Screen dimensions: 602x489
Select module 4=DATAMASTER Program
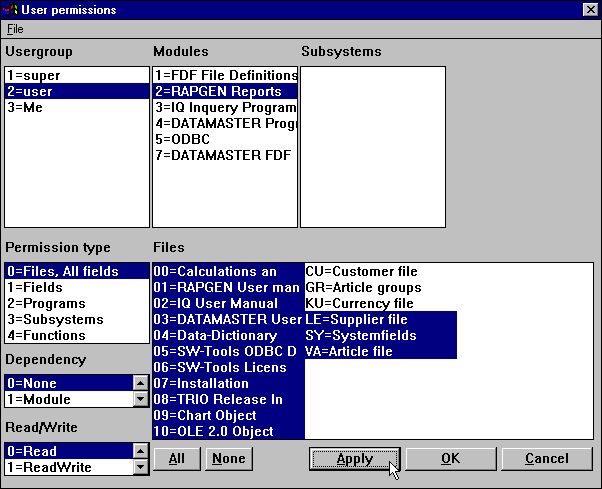pyautogui.click(x=225, y=123)
